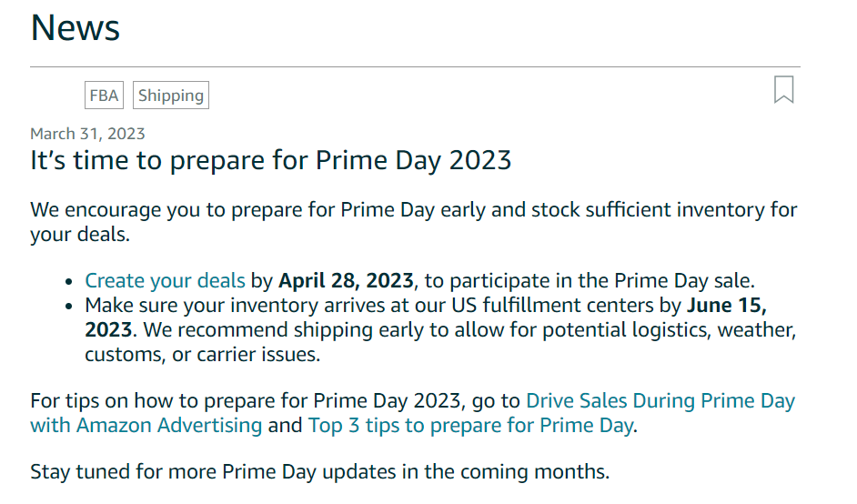857x504 pixels.
Task: Open the Create your deals link
Action: coord(165,280)
